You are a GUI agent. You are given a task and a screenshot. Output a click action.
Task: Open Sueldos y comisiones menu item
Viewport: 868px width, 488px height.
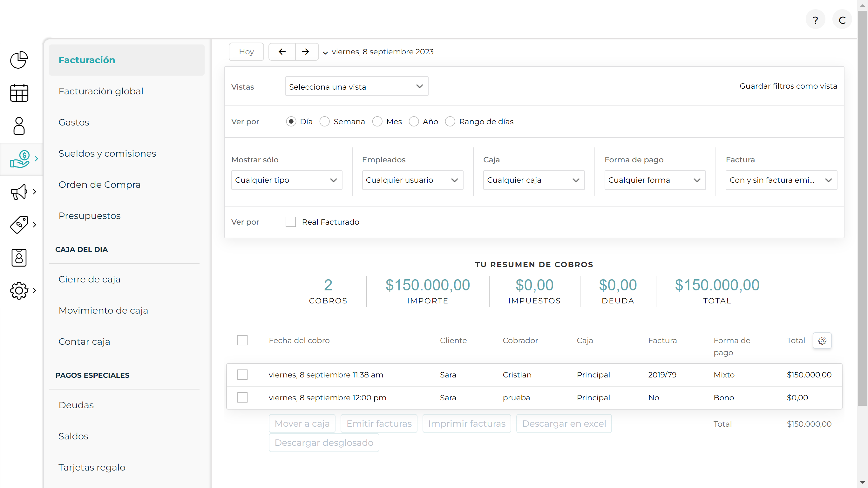coord(107,153)
